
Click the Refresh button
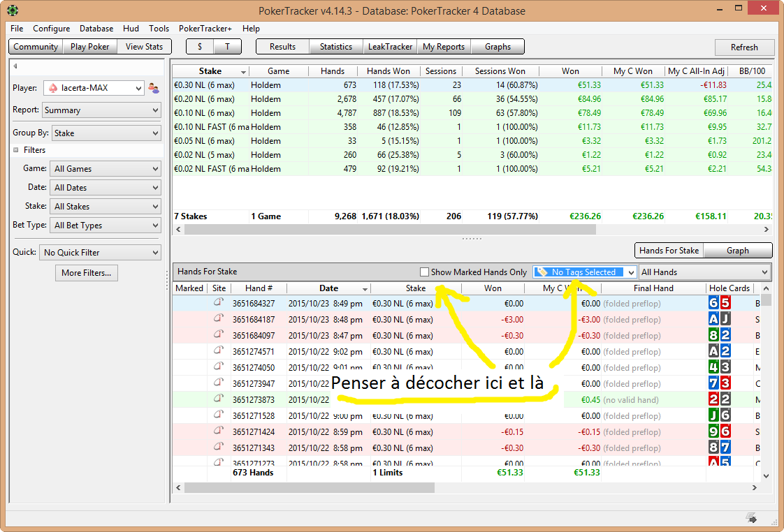click(x=744, y=47)
